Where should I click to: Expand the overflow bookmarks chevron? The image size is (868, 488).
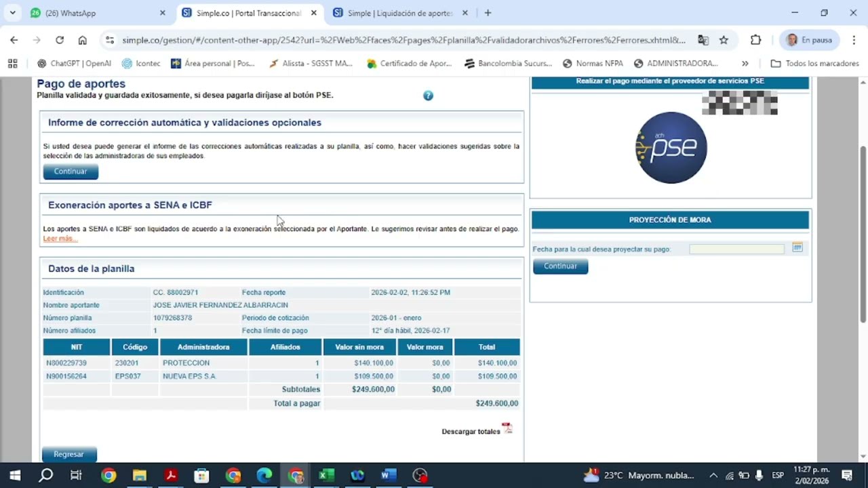point(745,63)
